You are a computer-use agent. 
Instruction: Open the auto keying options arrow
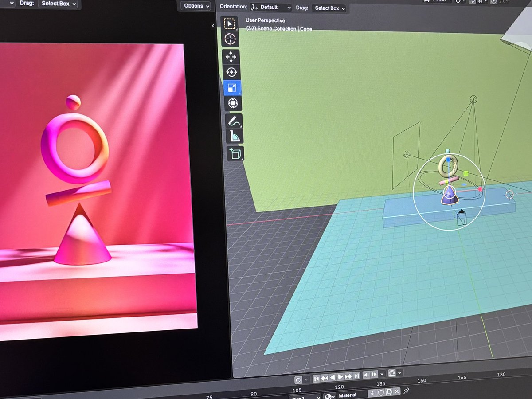coord(306,379)
